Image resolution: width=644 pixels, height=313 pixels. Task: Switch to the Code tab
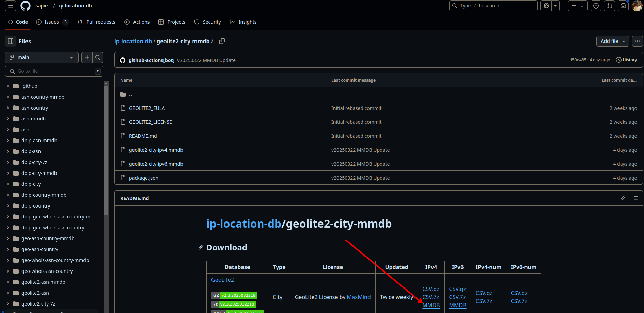tap(18, 22)
